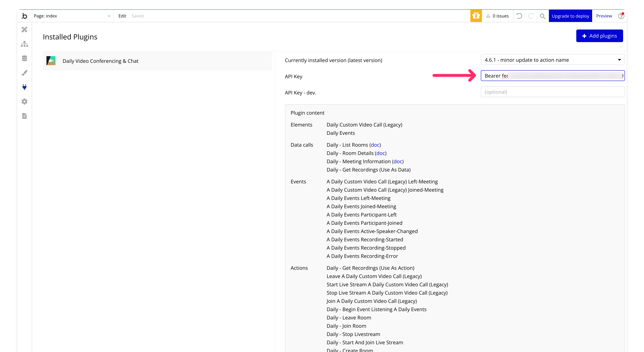The width and height of the screenshot is (644, 352).
Task: Open the Workflow tab icon
Action: tap(24, 44)
